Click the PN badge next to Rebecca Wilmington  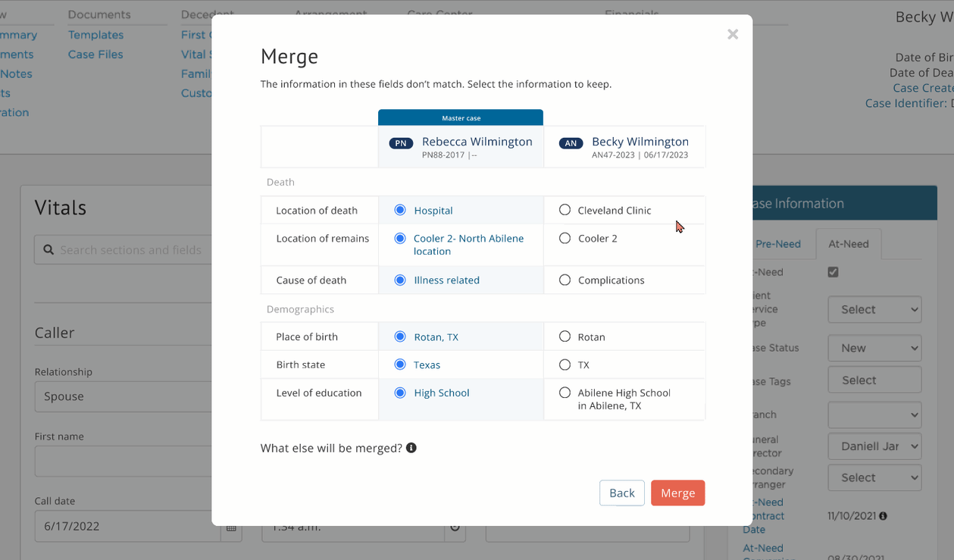point(400,142)
